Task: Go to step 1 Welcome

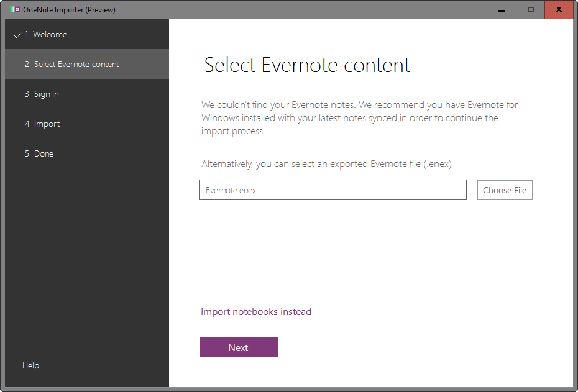Action: coord(87,34)
